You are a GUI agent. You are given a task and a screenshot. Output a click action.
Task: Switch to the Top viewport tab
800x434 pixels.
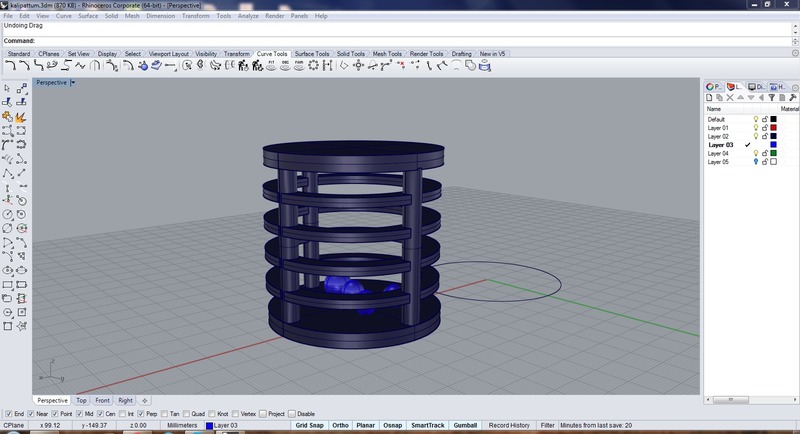pos(81,400)
